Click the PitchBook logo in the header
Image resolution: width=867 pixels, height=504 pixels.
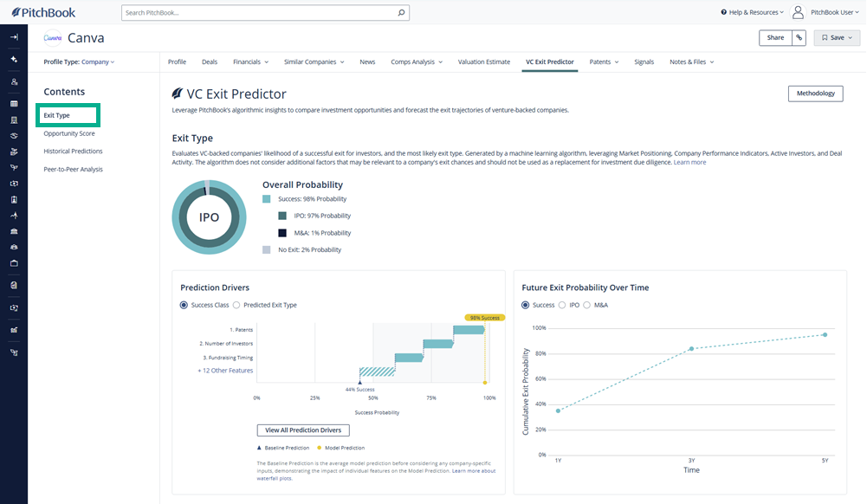43,12
